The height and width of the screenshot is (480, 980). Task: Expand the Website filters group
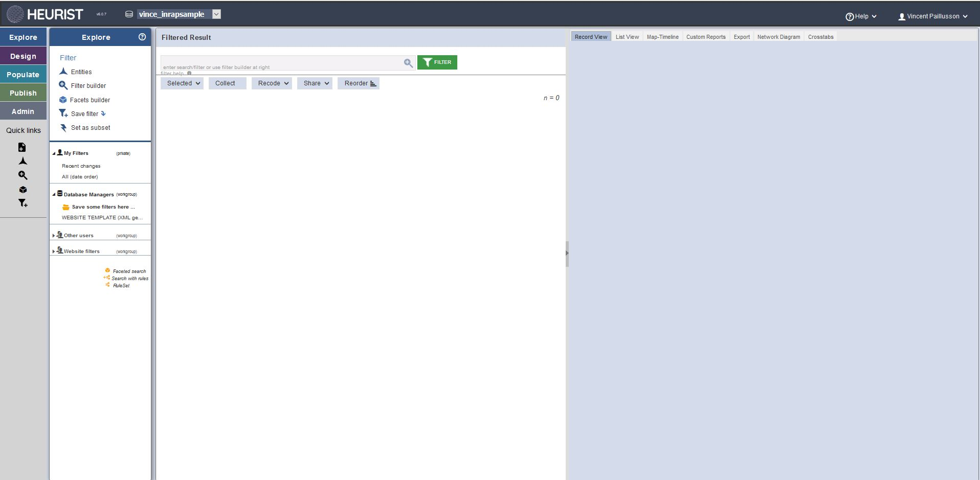[54, 252]
